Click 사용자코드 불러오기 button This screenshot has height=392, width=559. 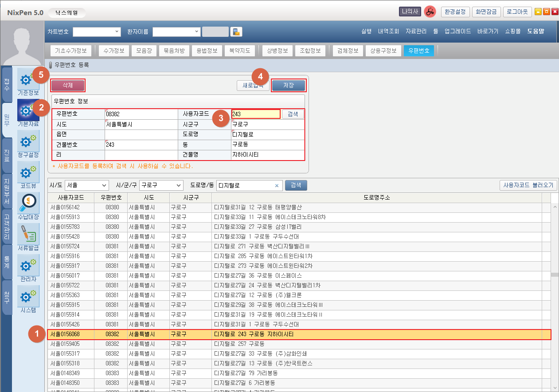(528, 185)
